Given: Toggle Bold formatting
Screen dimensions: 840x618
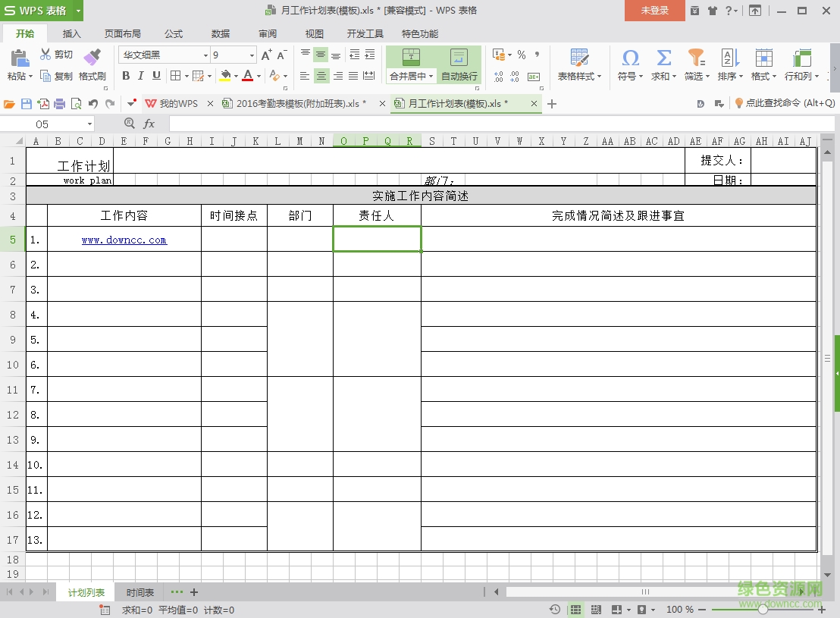Looking at the screenshot, I should point(126,76).
